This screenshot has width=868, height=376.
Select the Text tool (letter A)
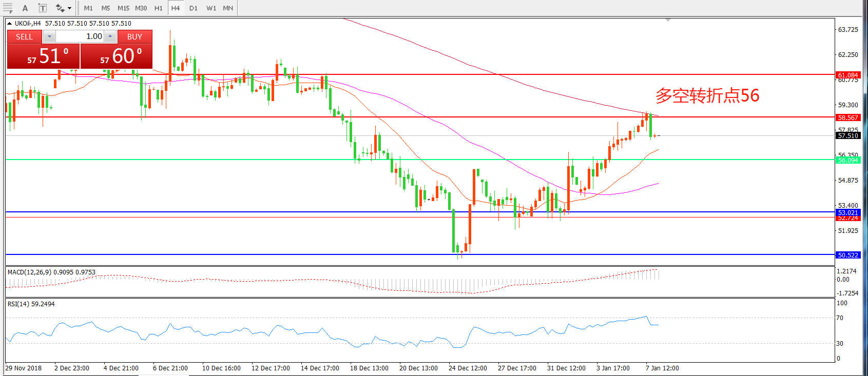tap(25, 8)
